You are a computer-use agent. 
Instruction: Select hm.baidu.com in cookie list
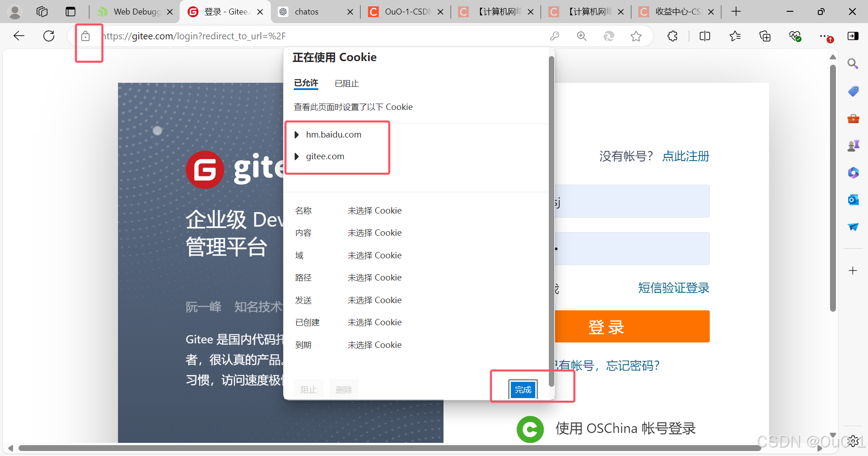click(334, 135)
